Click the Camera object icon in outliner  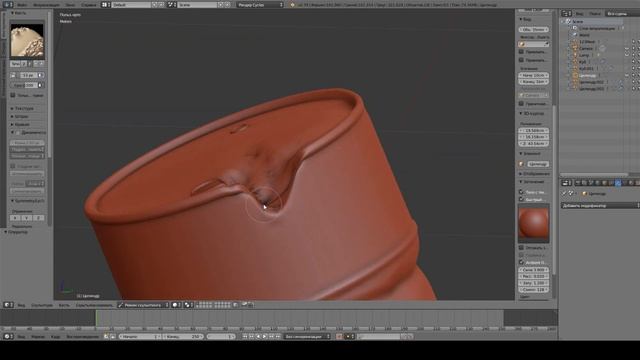(x=574, y=48)
